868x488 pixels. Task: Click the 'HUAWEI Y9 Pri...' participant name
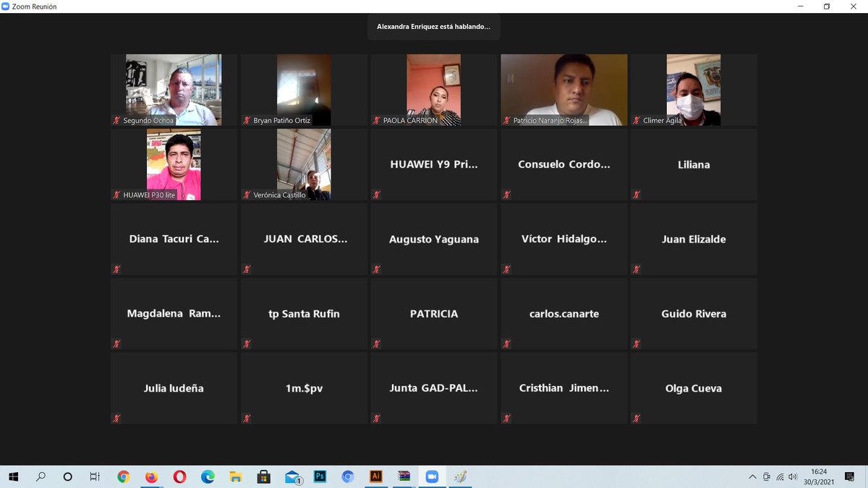click(434, 164)
